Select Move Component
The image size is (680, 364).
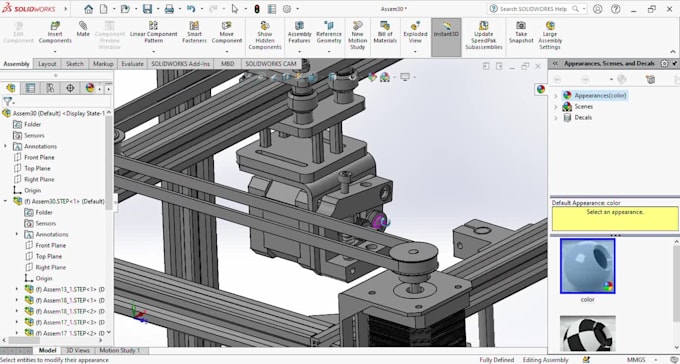227,33
